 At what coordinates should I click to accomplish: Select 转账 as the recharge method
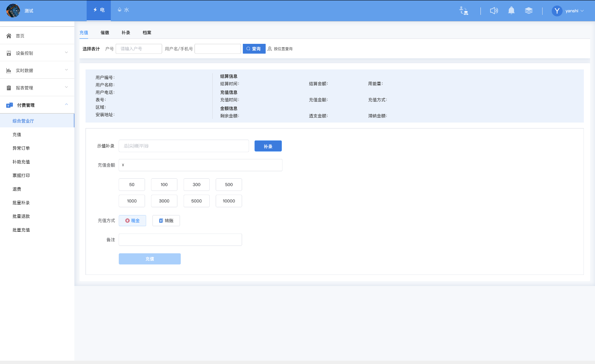(x=166, y=221)
